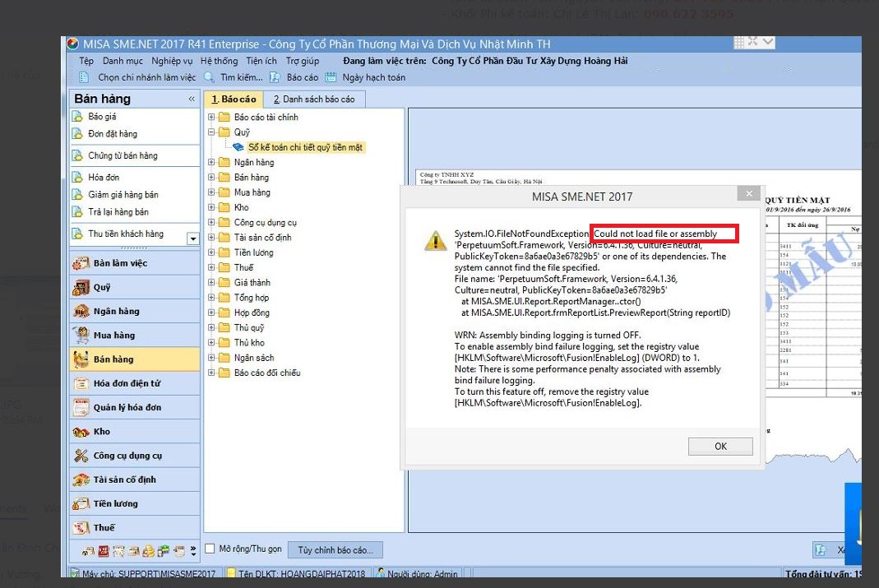Toggle Mở rộng/Thu gọn checkbox
The width and height of the screenshot is (879, 588).
tap(210, 549)
